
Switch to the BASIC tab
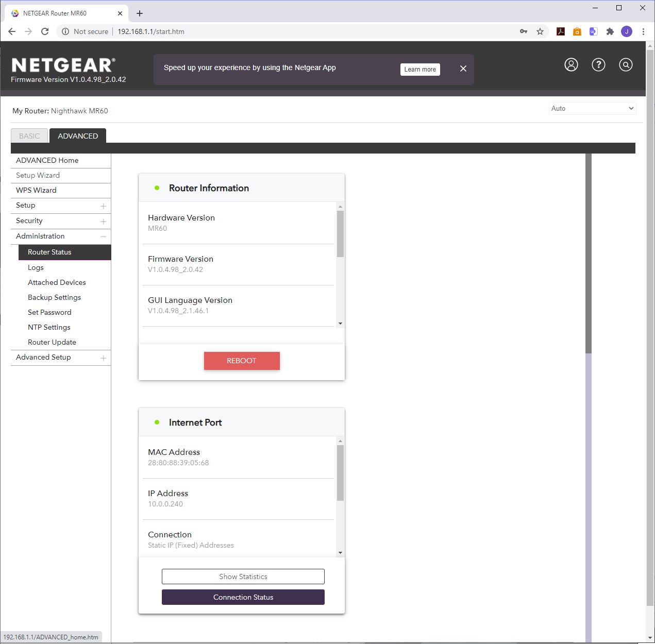pyautogui.click(x=29, y=136)
